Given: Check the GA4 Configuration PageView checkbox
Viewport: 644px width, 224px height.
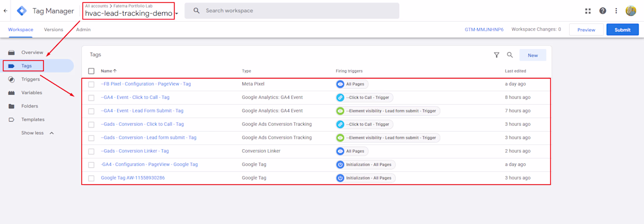Looking at the screenshot, I should pyautogui.click(x=91, y=164).
